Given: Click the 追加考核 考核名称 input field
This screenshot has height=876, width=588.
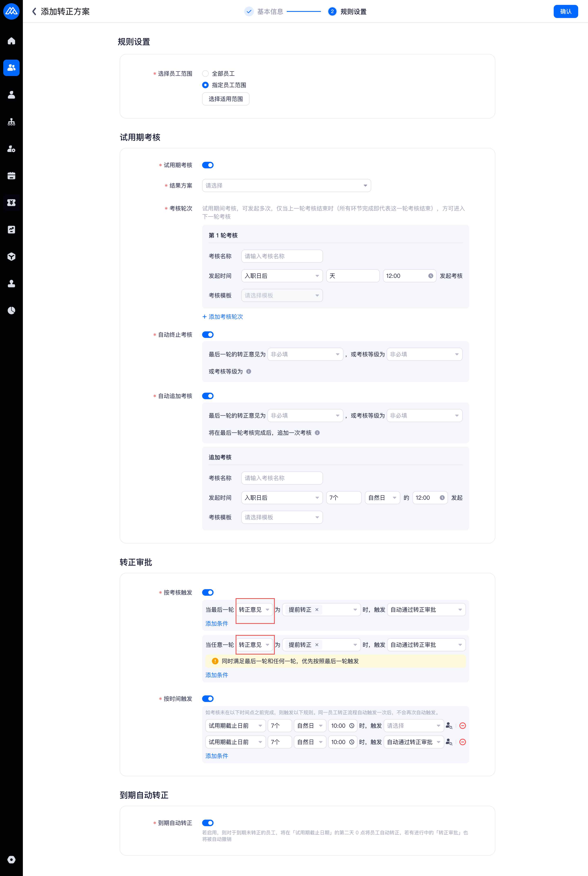Looking at the screenshot, I should (282, 478).
